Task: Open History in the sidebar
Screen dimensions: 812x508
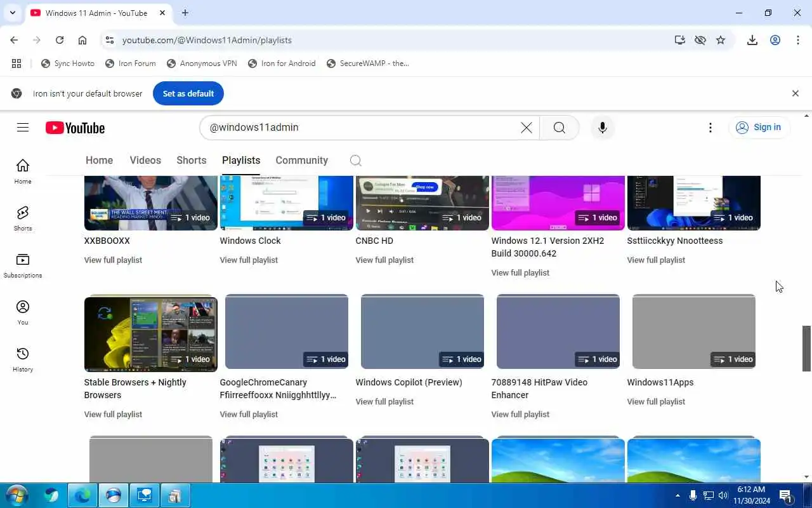Action: tap(23, 359)
